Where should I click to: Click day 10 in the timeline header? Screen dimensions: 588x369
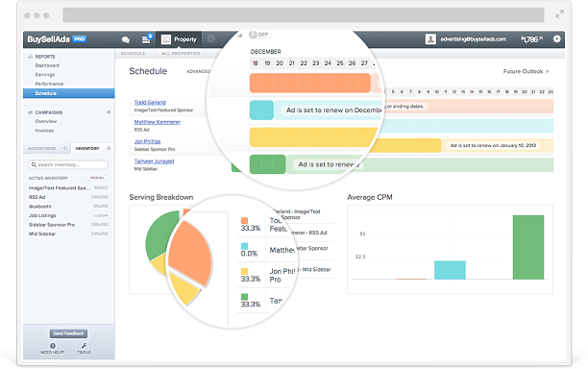(437, 92)
